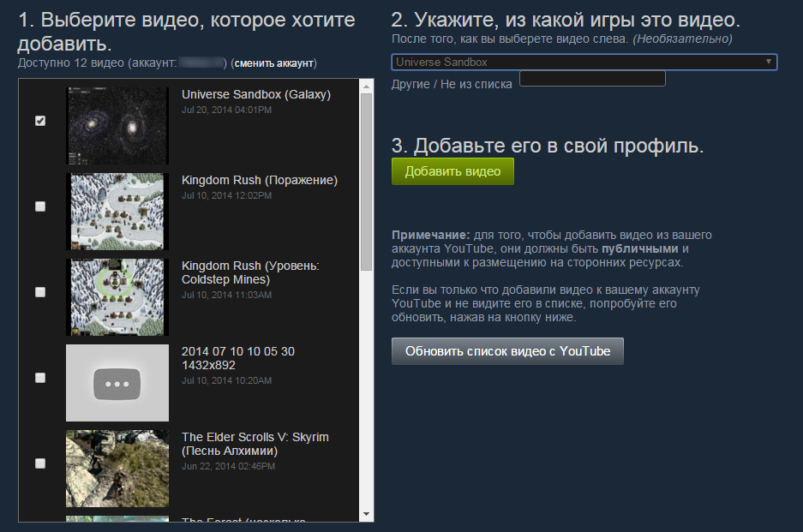
Task: Click the Другие / Не из списка text field
Action: [x=592, y=79]
